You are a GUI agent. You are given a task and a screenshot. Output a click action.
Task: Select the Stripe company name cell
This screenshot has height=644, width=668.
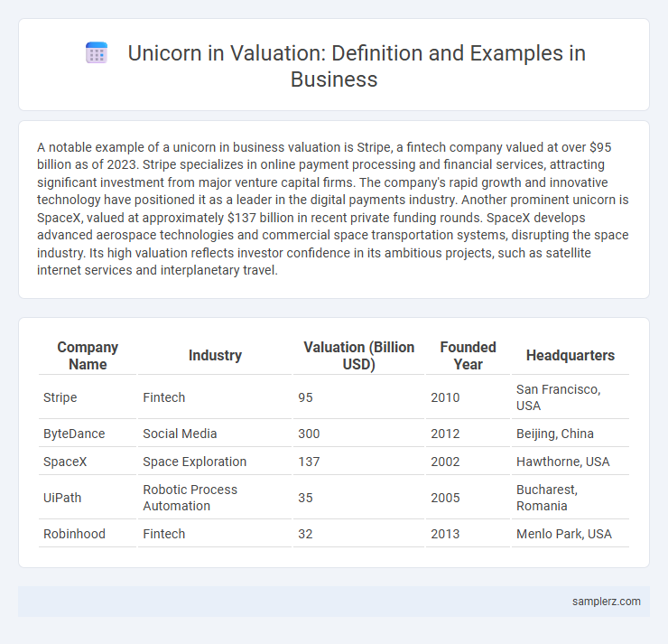point(88,397)
